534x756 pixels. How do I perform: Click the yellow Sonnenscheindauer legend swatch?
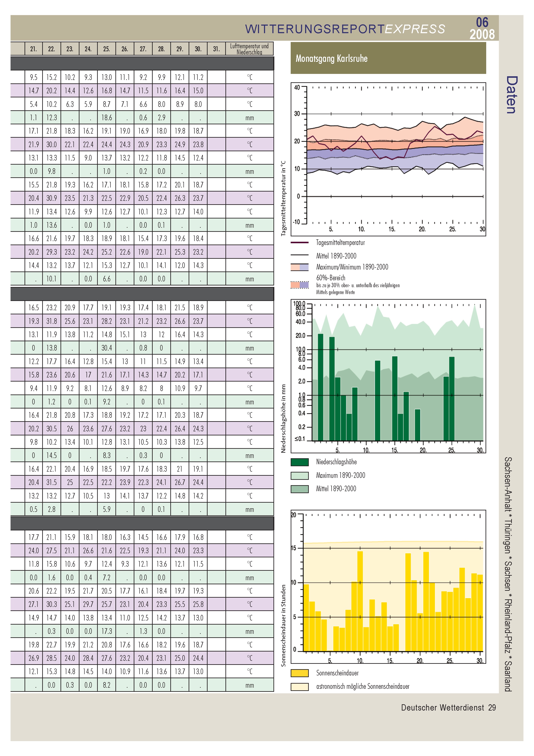click(300, 673)
